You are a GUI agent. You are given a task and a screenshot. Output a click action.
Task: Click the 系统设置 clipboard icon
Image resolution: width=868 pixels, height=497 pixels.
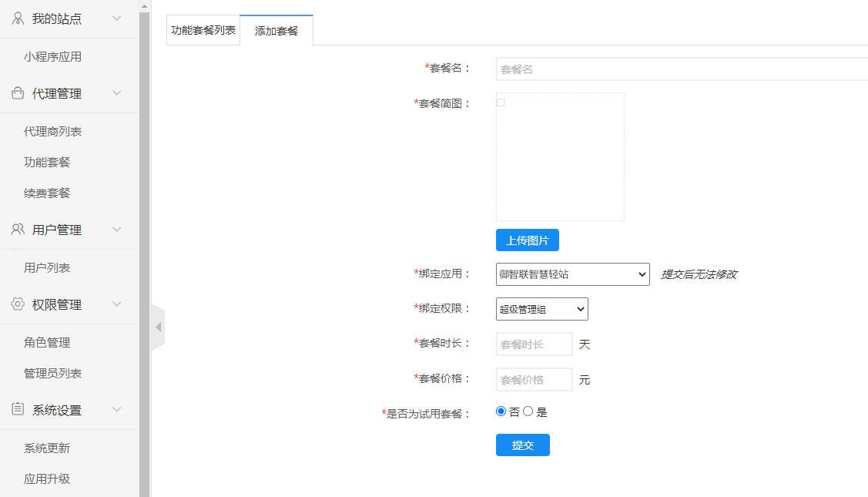[x=18, y=410]
